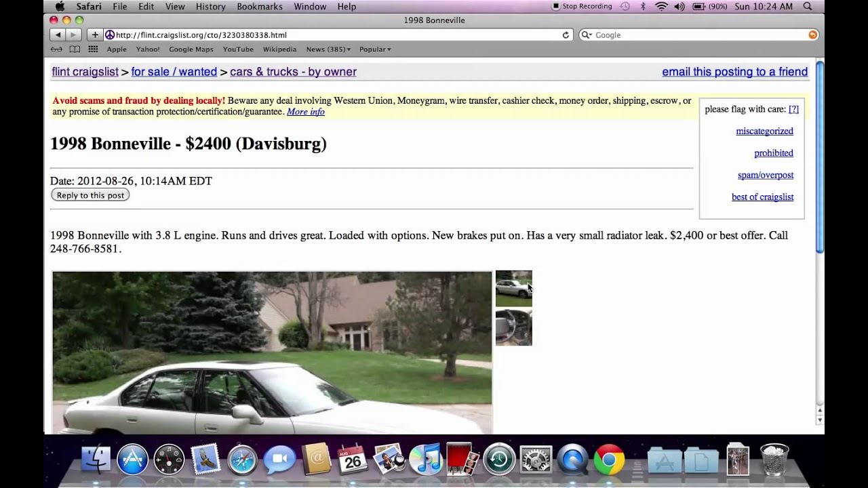Open the Apple bookmark in bookmarks bar

click(117, 49)
